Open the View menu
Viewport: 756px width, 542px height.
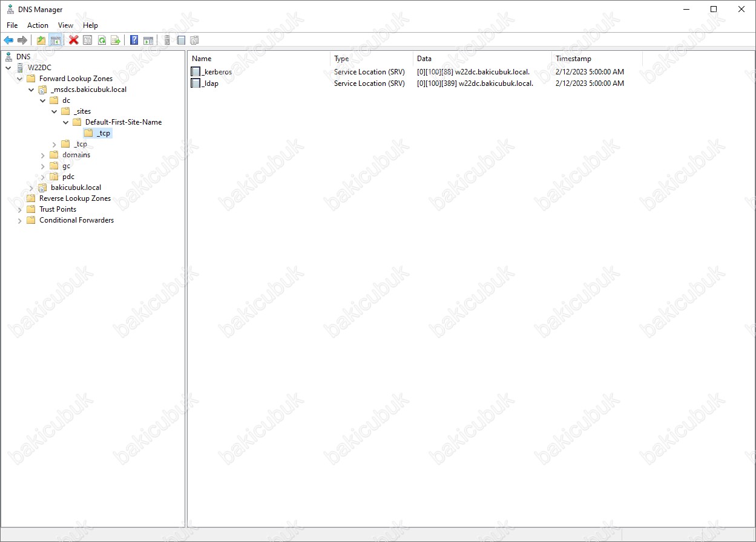65,25
